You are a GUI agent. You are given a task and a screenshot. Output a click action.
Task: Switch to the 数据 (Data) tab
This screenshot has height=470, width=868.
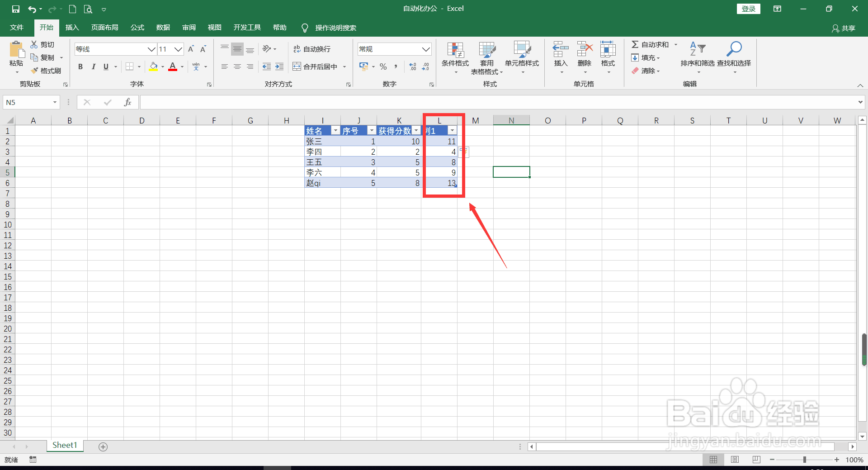pos(163,28)
